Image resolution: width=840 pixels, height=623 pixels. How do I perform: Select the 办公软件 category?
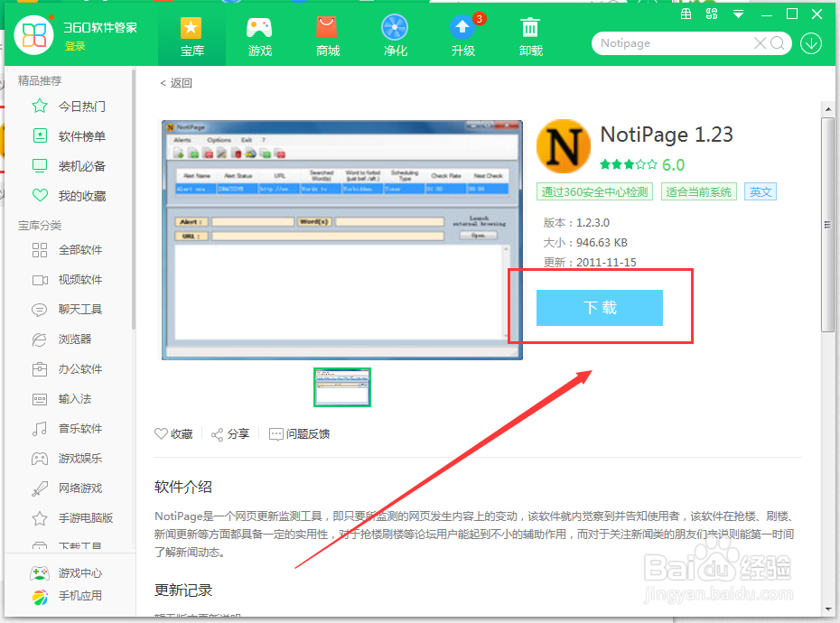pos(69,369)
